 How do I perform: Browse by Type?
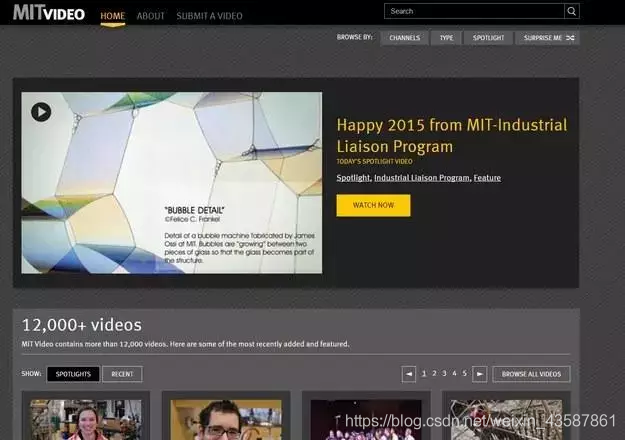446,38
